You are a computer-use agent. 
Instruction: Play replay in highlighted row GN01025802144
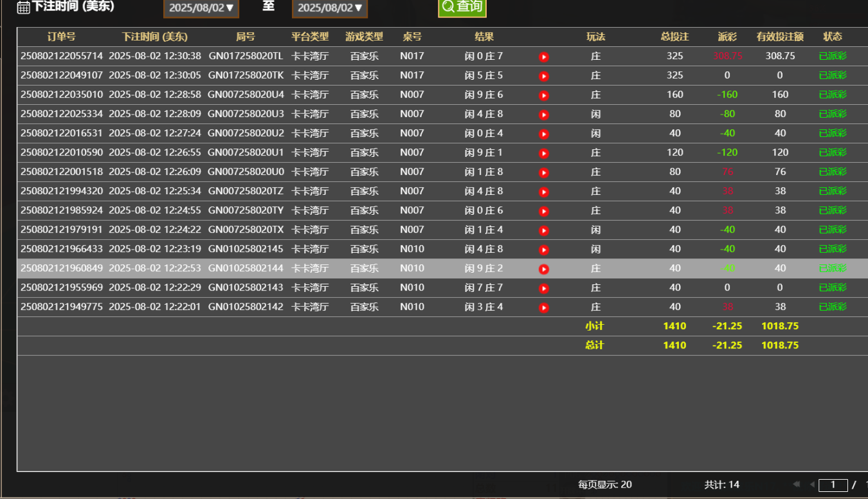coord(543,269)
